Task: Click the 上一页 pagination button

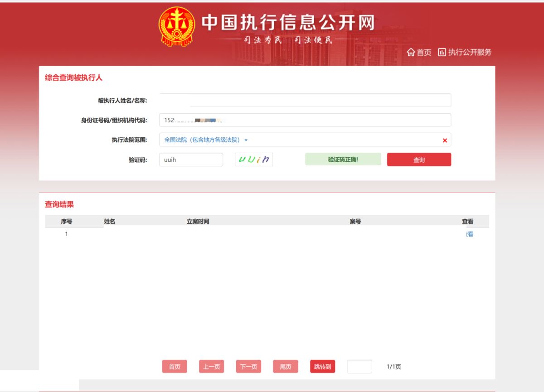Action: pyautogui.click(x=211, y=367)
